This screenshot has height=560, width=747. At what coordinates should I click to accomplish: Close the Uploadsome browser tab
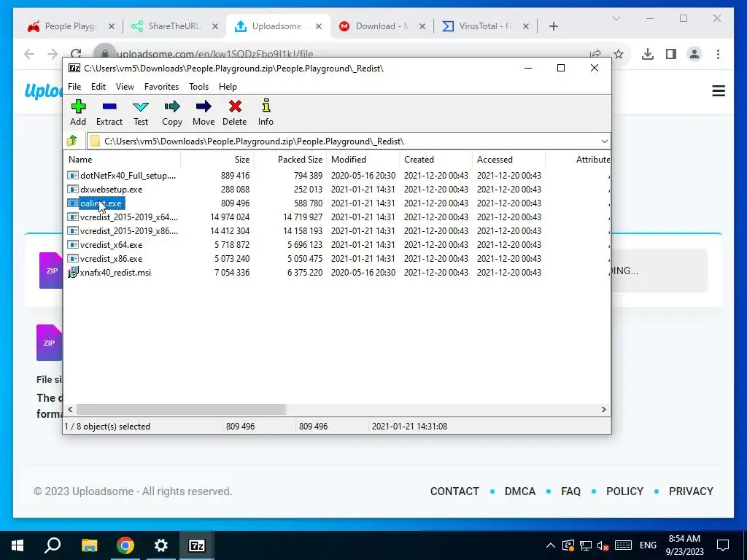click(319, 26)
